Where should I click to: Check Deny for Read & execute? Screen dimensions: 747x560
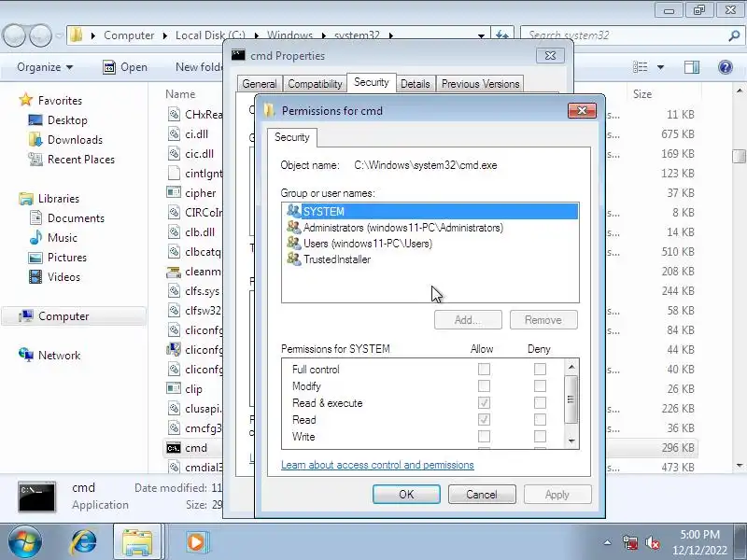click(540, 403)
